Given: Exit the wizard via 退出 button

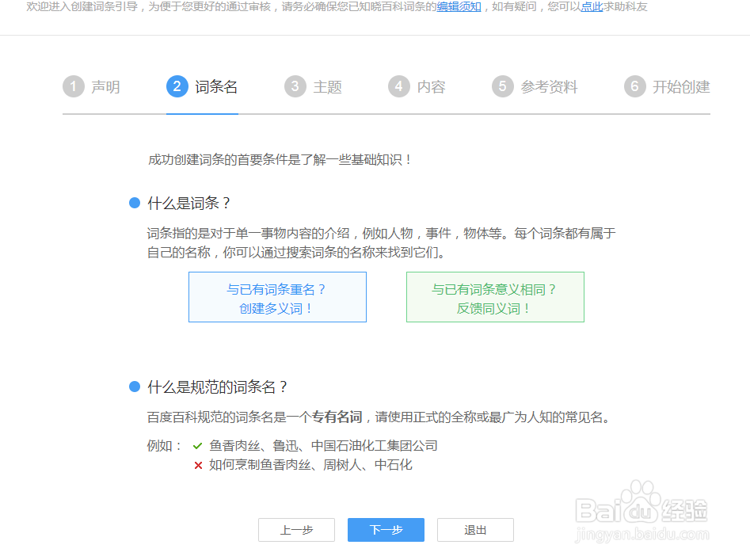Looking at the screenshot, I should (475, 530).
